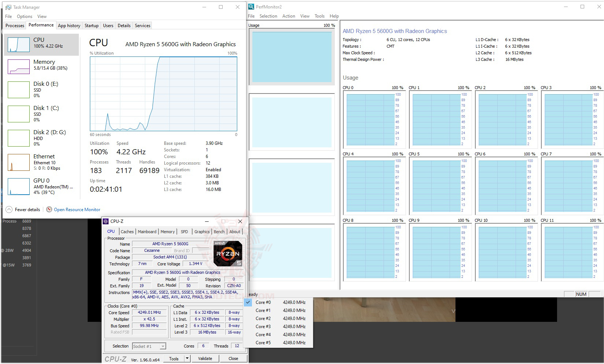The image size is (604, 364).
Task: Select Memory in the Task Manager sidebar
Action: pyautogui.click(x=41, y=67)
